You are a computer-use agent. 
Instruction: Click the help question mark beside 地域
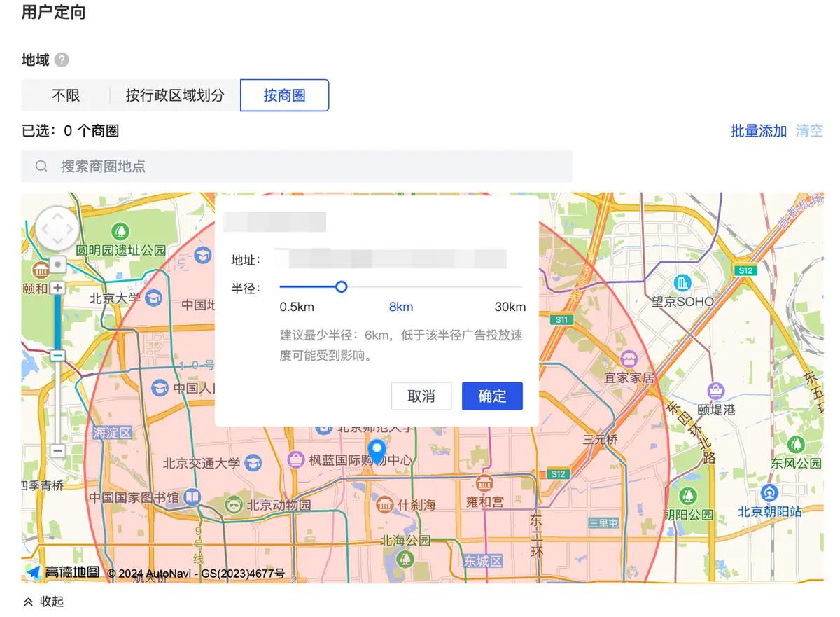62,60
